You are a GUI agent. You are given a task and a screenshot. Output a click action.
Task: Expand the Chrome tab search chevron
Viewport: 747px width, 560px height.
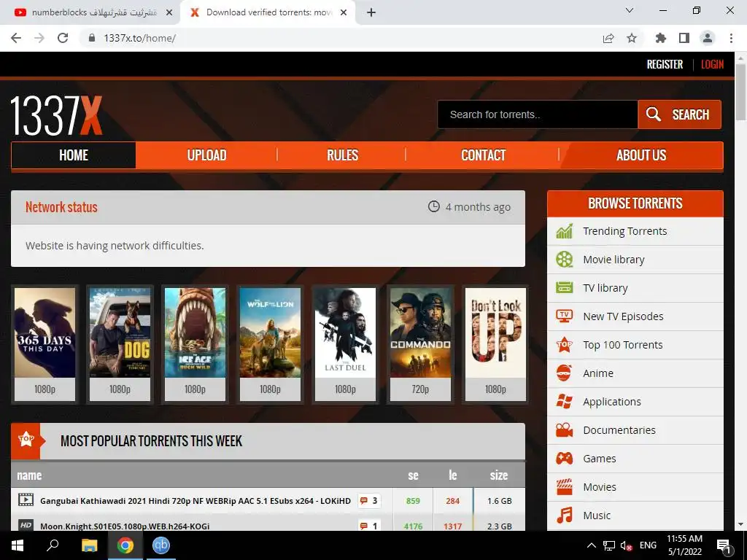click(630, 10)
